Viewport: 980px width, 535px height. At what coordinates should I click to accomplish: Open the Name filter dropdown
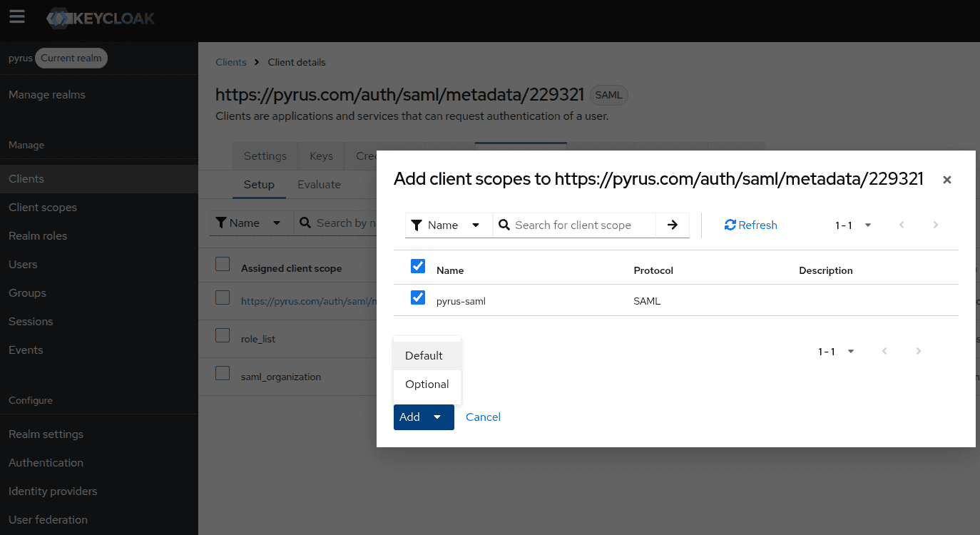click(449, 225)
